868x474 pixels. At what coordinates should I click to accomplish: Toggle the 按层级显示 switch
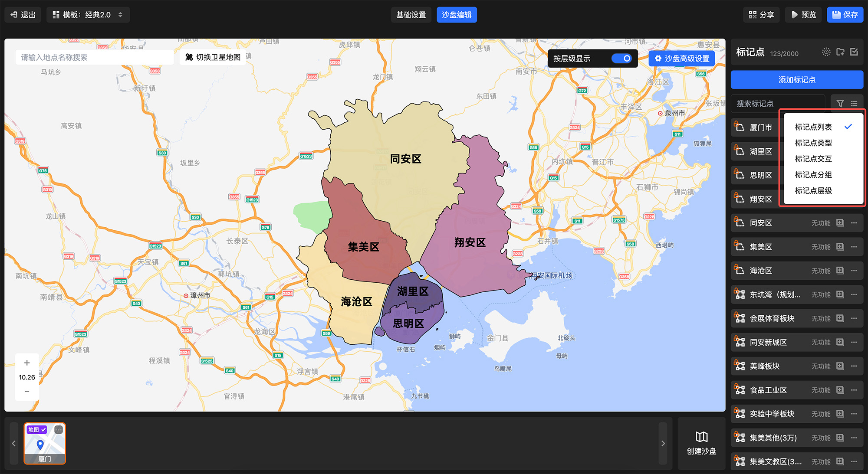pyautogui.click(x=621, y=59)
